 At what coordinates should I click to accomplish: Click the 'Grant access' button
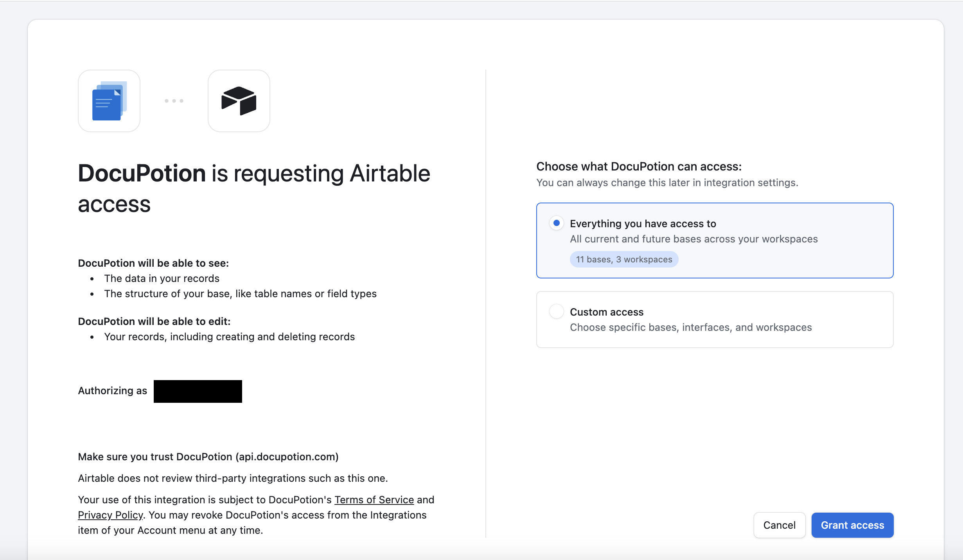click(x=852, y=525)
